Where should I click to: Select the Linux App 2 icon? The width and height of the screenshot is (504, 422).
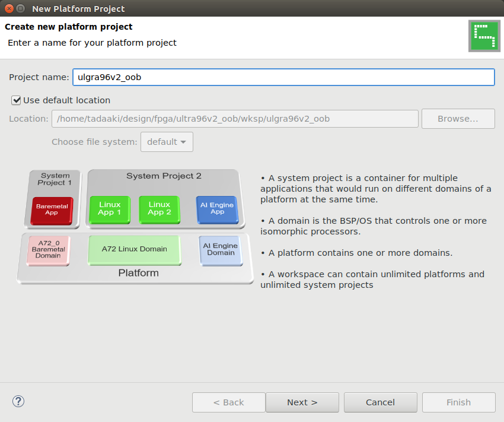(159, 210)
